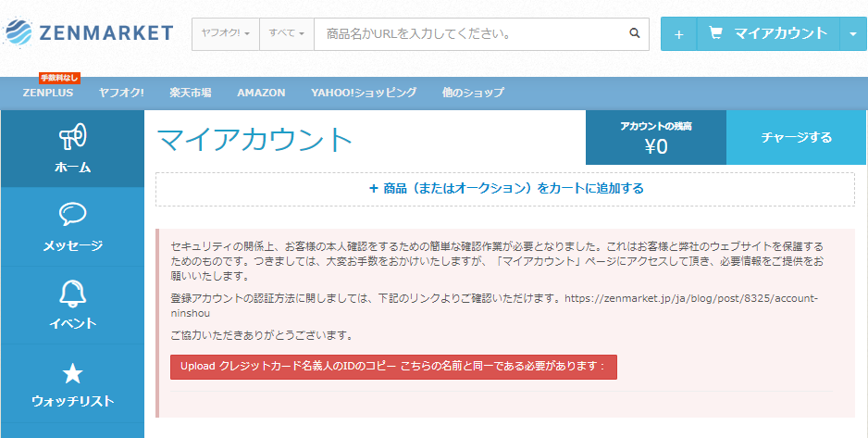Open the イベント sidebar label
This screenshot has width=868, height=438.
[x=72, y=323]
